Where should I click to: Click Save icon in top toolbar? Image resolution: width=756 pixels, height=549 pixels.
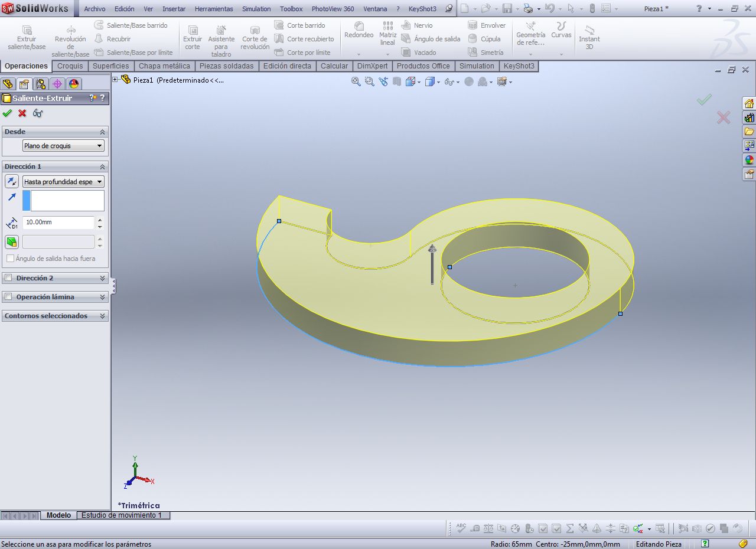[x=507, y=9]
